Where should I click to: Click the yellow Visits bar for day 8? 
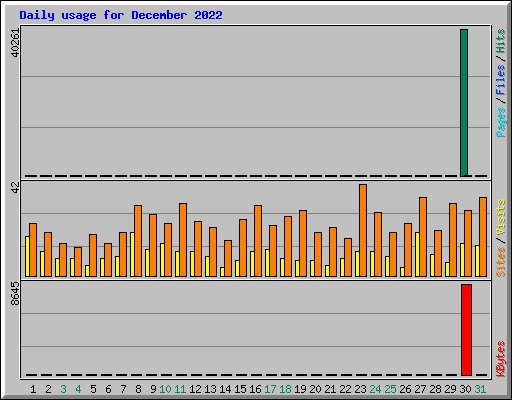pyautogui.click(x=132, y=254)
